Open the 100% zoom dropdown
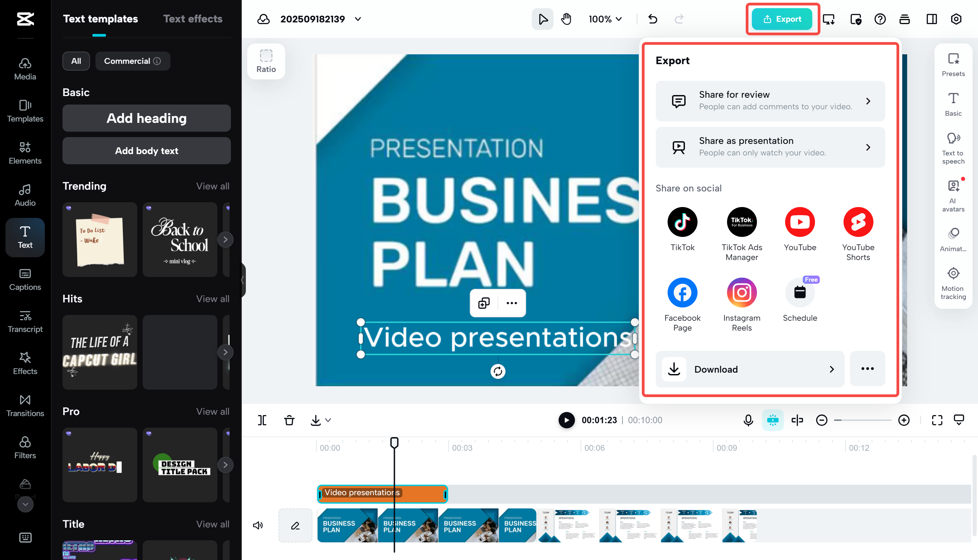The image size is (978, 560). coord(605,19)
